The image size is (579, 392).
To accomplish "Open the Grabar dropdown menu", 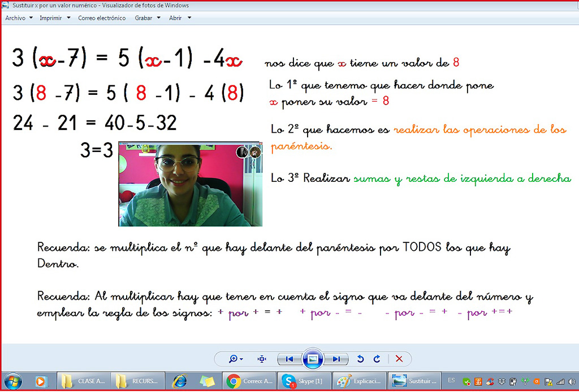I will coord(147,18).
